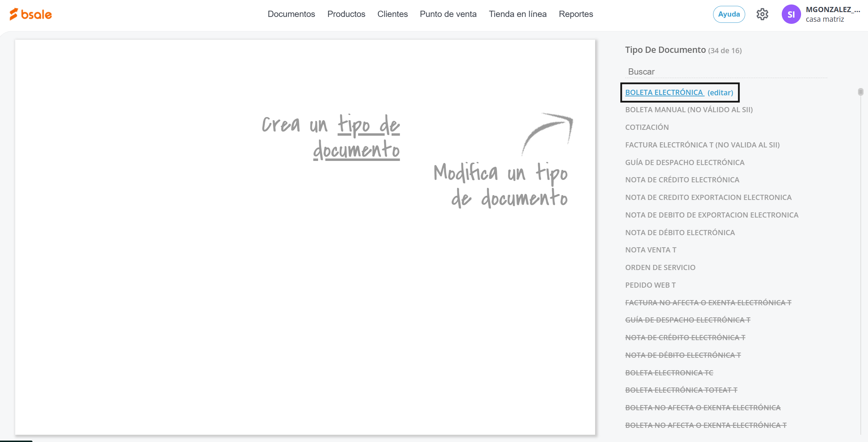Open the Clientes menu
868x442 pixels.
pos(392,14)
